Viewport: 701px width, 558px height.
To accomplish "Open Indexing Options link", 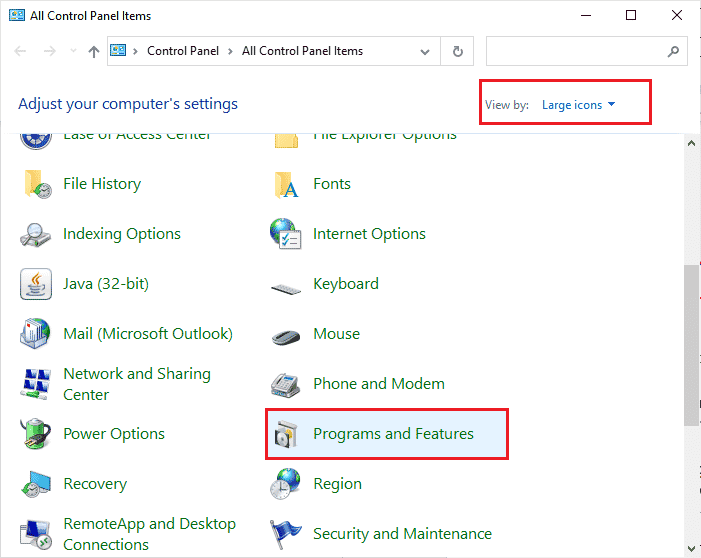I will pyautogui.click(x=122, y=234).
